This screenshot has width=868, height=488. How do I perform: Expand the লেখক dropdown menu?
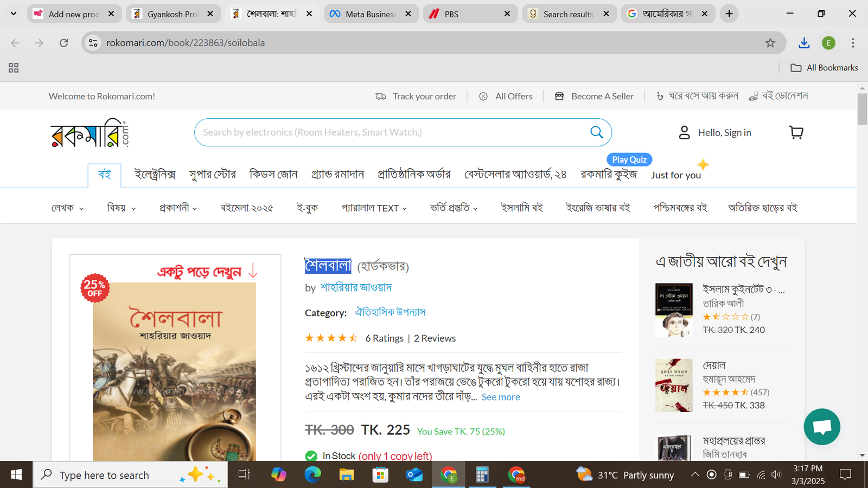pos(68,208)
